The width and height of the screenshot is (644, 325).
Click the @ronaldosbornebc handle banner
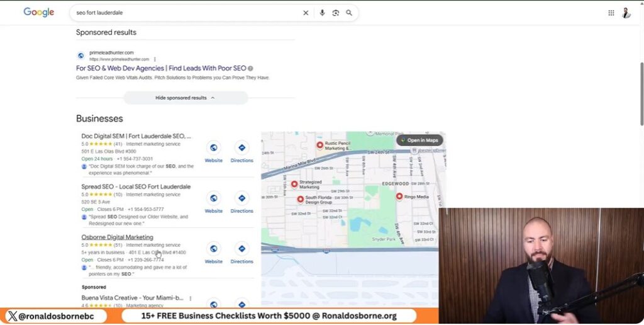pyautogui.click(x=56, y=316)
